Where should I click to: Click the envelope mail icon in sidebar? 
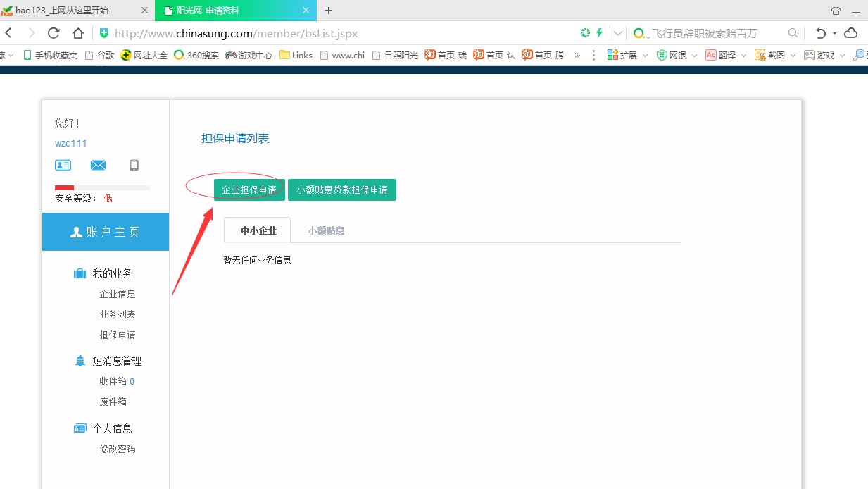(x=98, y=166)
